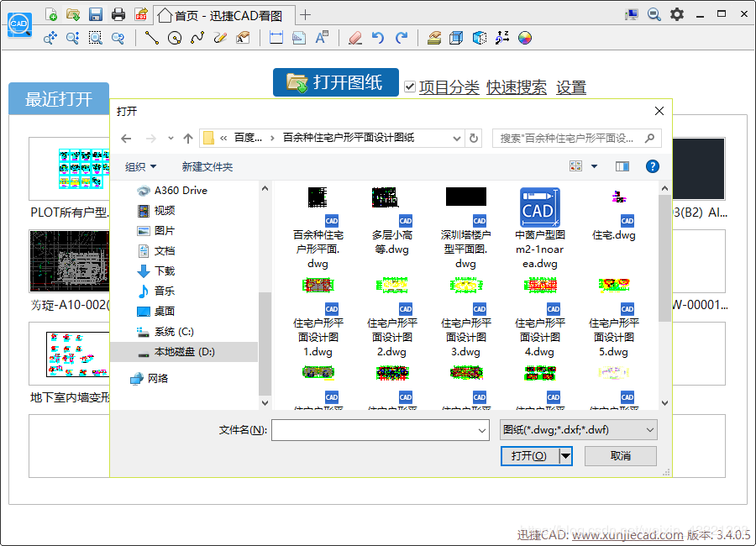Click the magnifier search icon in title bar
Viewport: 756px width, 546px height.
click(654, 14)
